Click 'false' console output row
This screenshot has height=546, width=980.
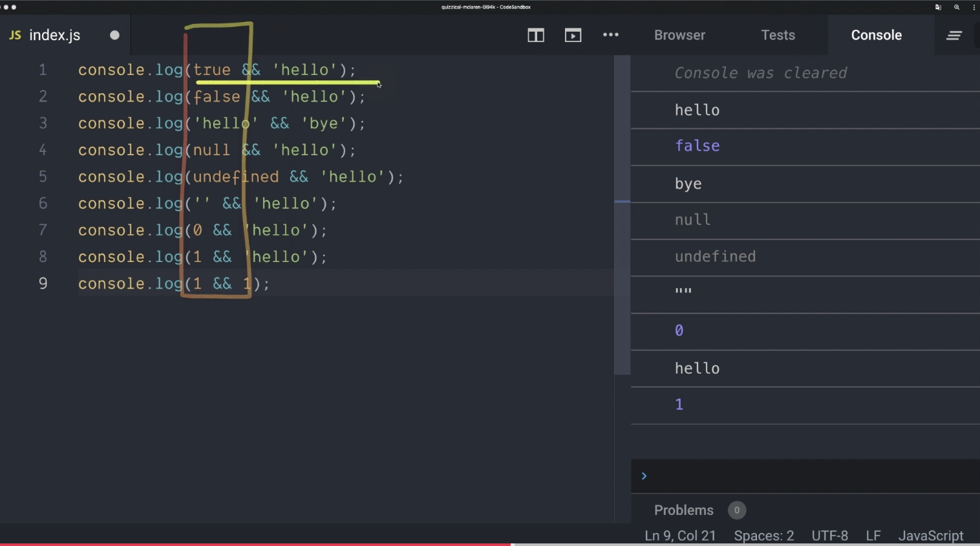coord(805,146)
